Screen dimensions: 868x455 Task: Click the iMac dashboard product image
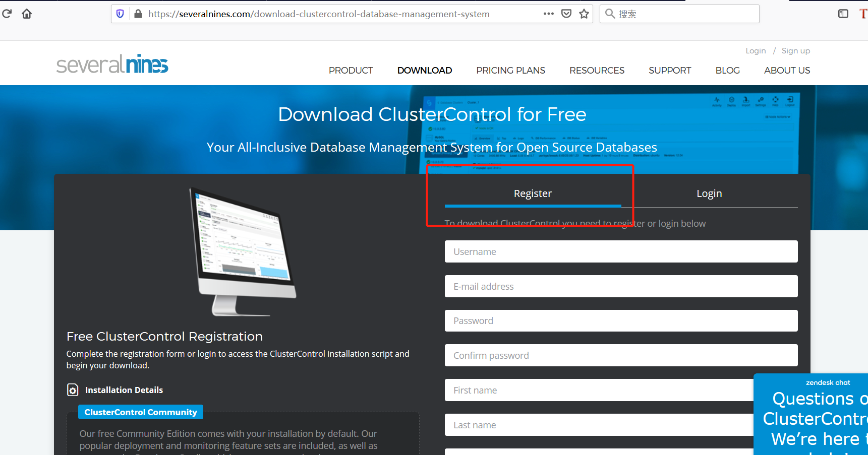pos(243,252)
